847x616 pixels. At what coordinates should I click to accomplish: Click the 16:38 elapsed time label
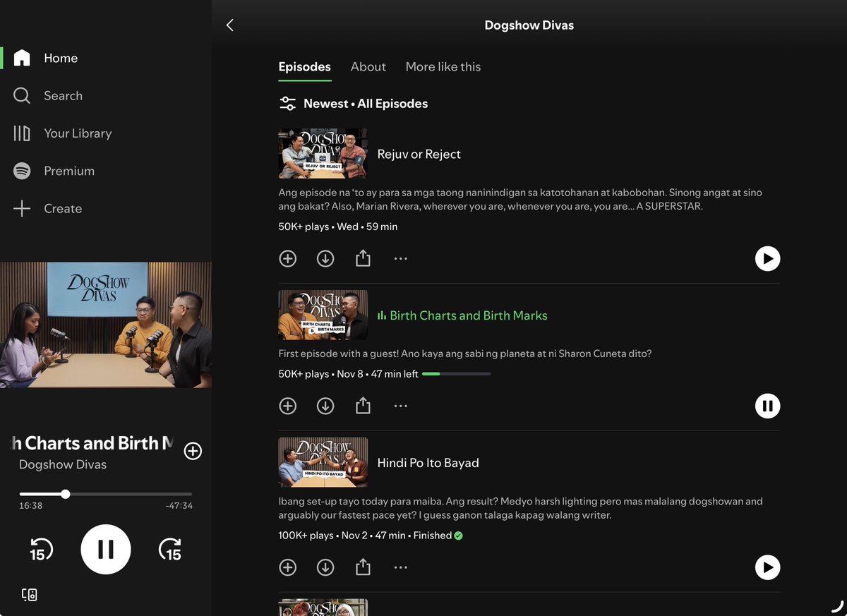(31, 505)
